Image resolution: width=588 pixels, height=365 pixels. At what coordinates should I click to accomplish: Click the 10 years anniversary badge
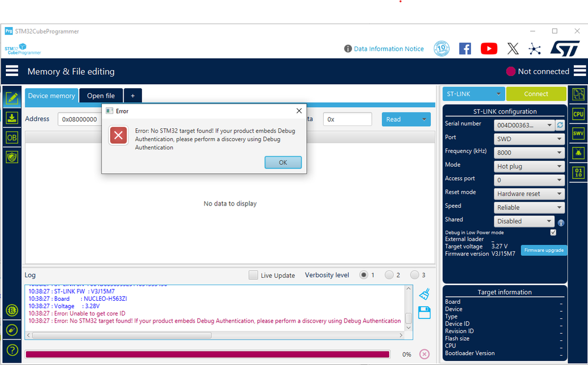coord(441,48)
